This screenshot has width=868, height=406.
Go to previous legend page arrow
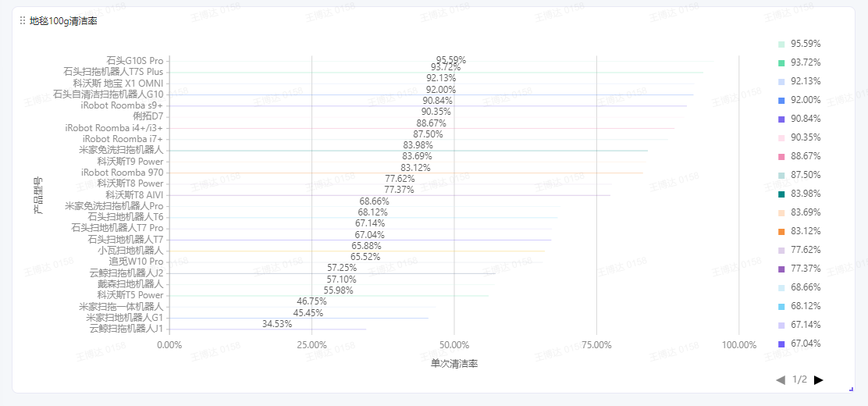[781, 380]
